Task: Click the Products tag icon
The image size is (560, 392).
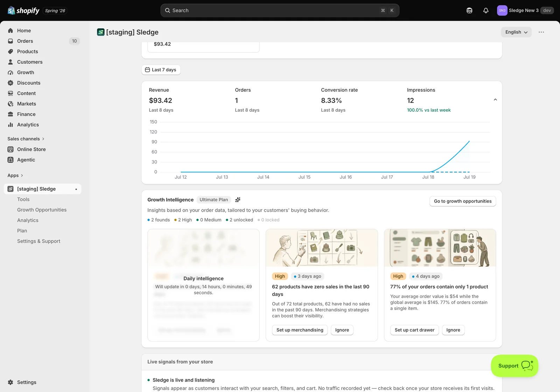Action: [10, 51]
